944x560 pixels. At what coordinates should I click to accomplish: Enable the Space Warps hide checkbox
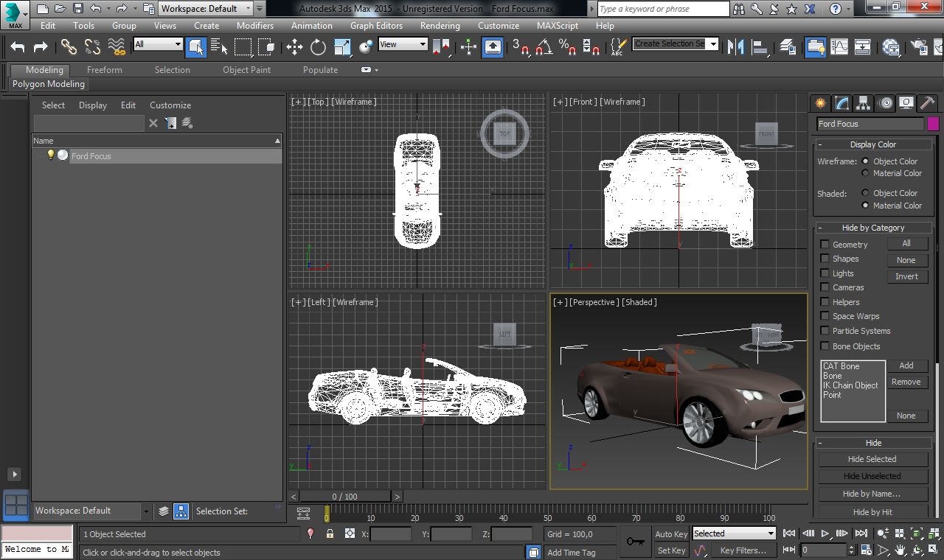click(825, 316)
